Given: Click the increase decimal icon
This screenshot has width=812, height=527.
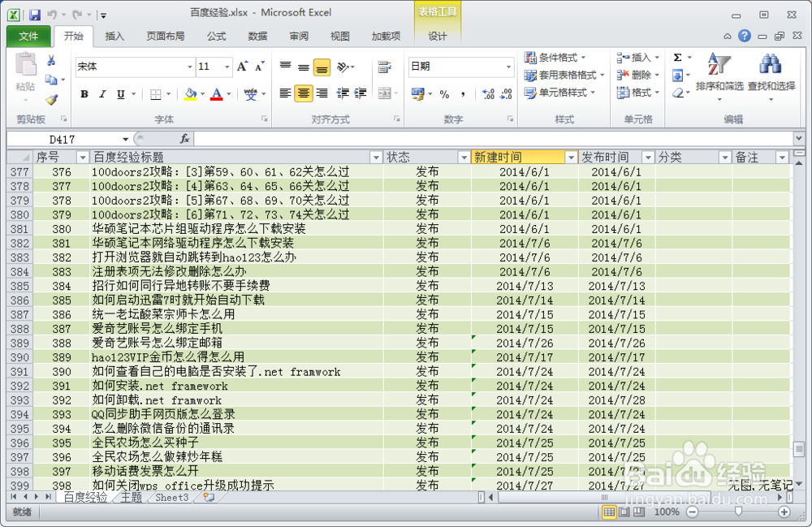Looking at the screenshot, I should point(488,93).
